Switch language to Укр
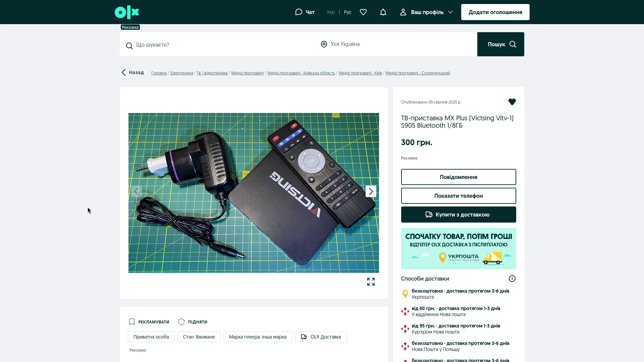 330,12
